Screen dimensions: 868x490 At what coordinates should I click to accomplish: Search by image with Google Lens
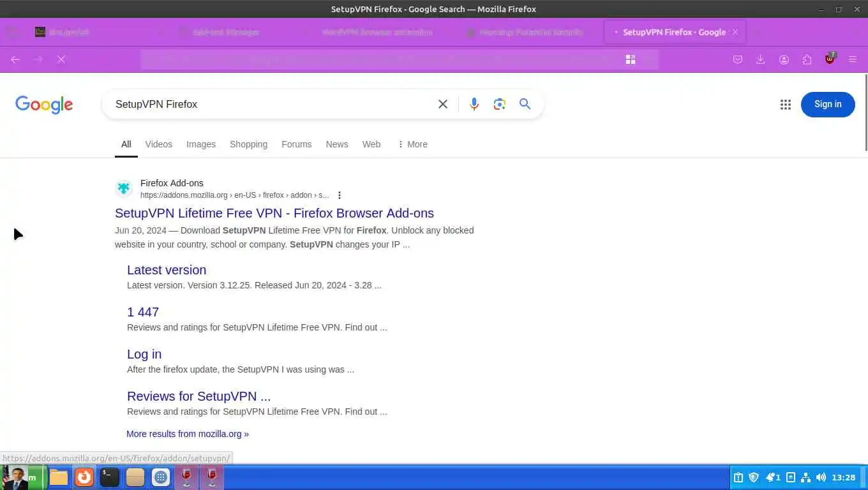pos(499,104)
